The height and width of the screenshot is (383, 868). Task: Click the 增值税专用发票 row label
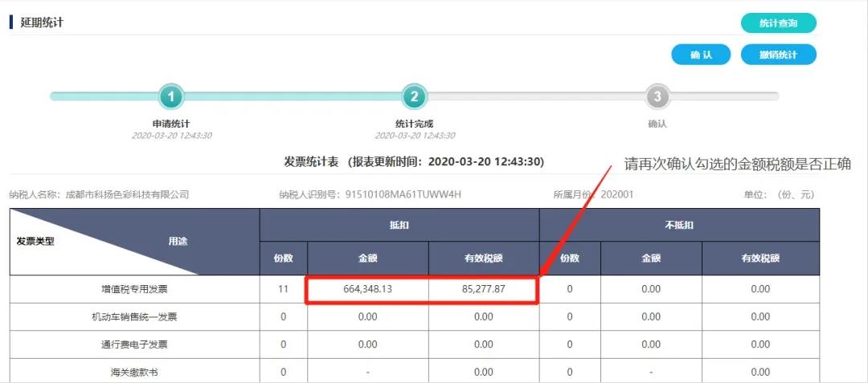pyautogui.click(x=135, y=289)
